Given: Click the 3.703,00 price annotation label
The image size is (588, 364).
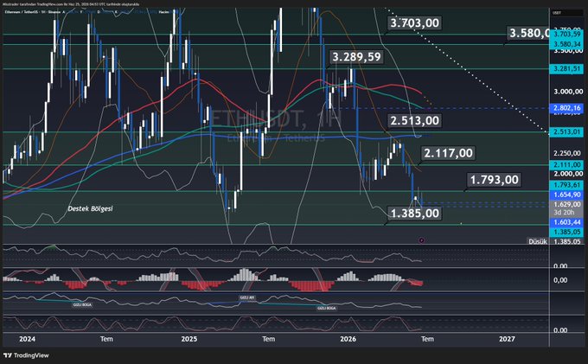Looking at the screenshot, I should (414, 22).
